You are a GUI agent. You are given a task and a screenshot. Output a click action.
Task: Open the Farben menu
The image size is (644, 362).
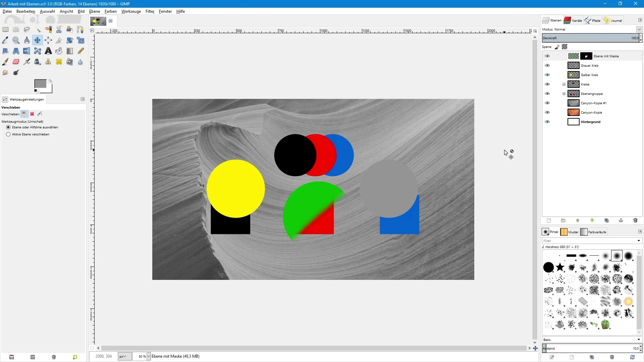coord(111,11)
